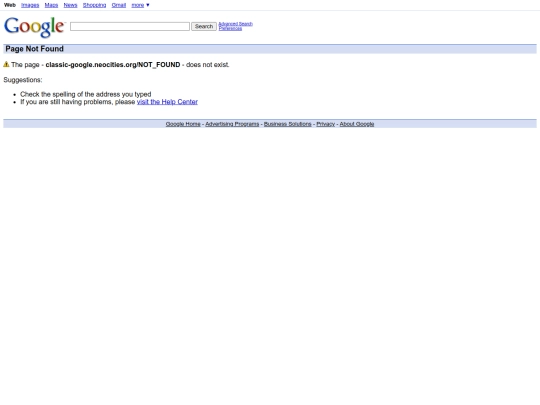Open Business Solutions footer link
This screenshot has height=405, width=540.
pos(288,124)
